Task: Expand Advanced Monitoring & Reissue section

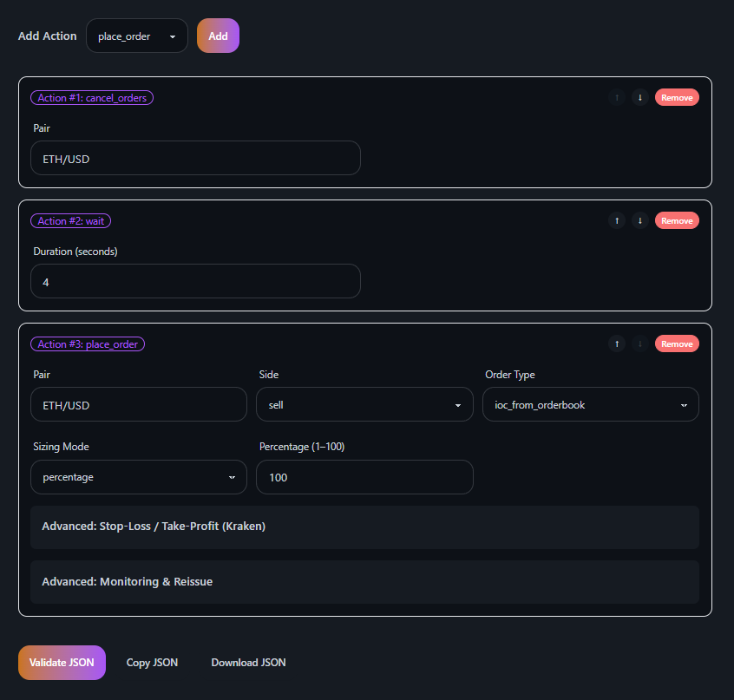Action: [364, 581]
